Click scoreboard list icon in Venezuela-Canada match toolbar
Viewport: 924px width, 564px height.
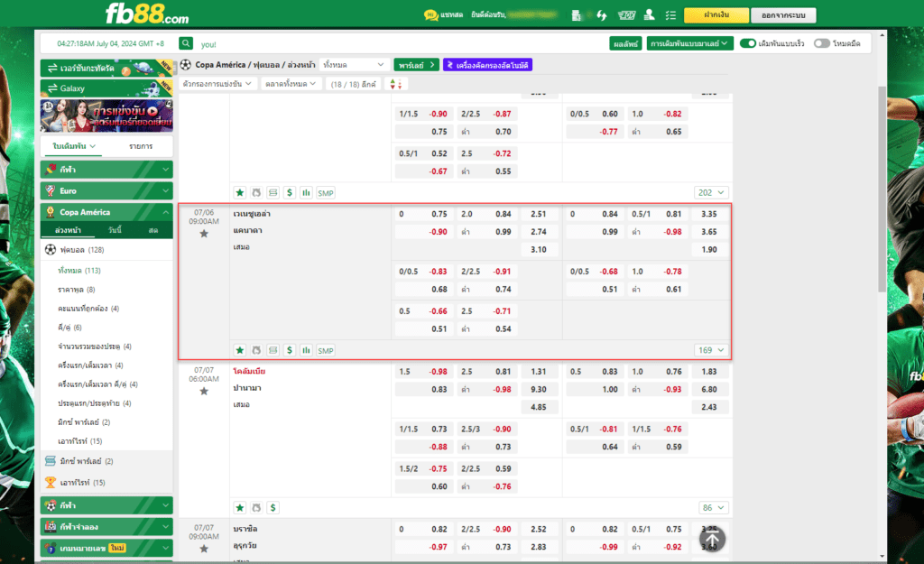(273, 350)
